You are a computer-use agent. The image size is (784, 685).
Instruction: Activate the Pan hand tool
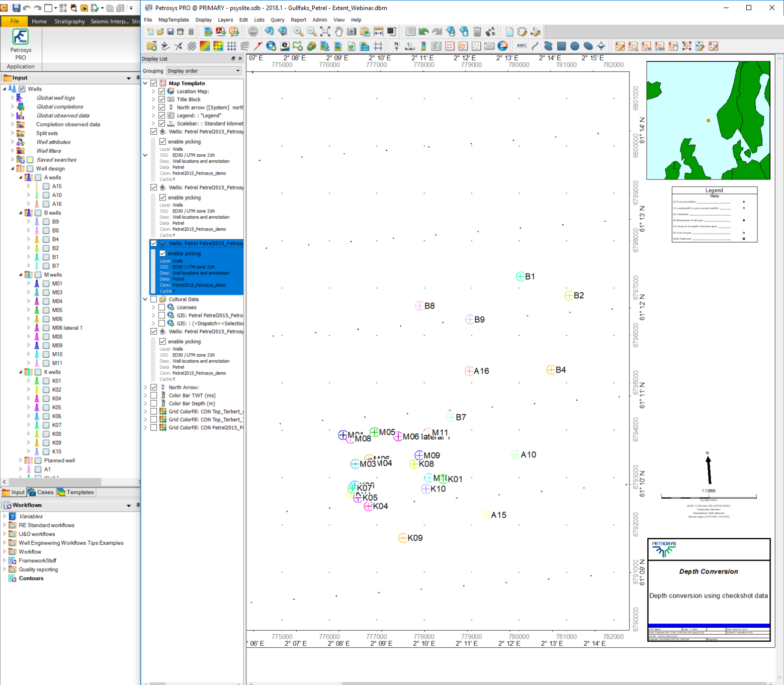tap(338, 32)
